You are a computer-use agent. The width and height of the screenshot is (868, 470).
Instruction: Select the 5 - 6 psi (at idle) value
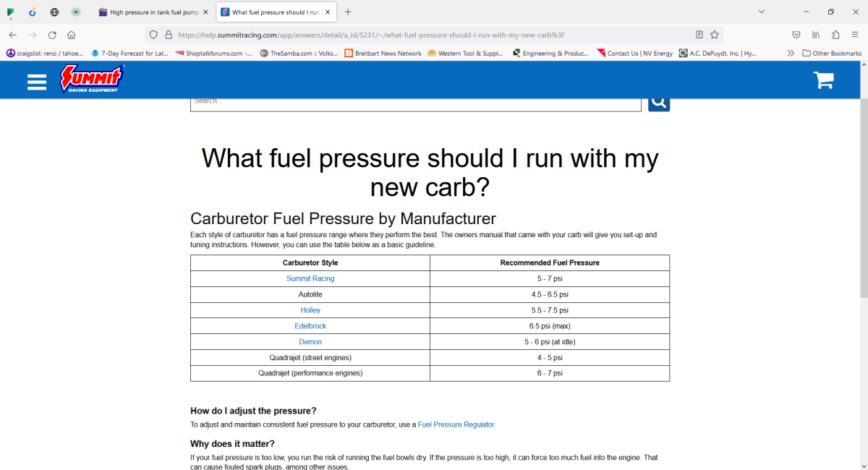[550, 342]
